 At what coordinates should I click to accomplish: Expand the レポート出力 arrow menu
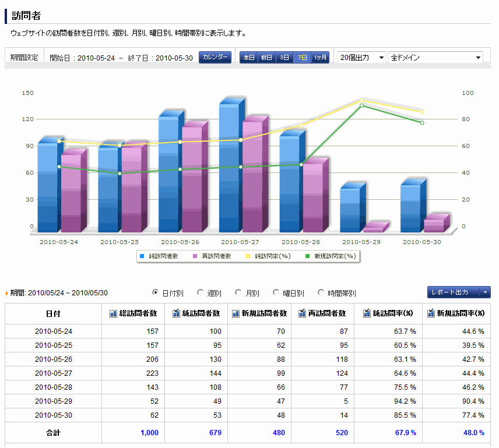[x=486, y=292]
